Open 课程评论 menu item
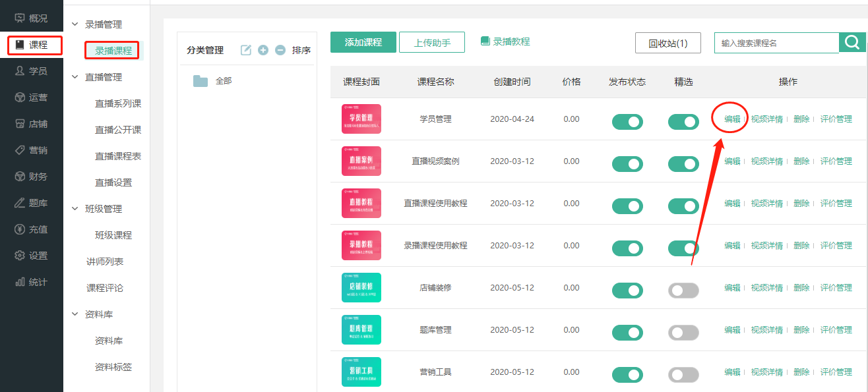 [105, 288]
